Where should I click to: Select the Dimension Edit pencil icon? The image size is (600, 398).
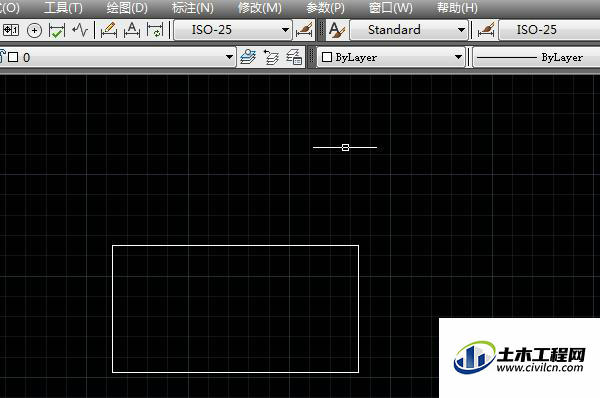coord(109,30)
